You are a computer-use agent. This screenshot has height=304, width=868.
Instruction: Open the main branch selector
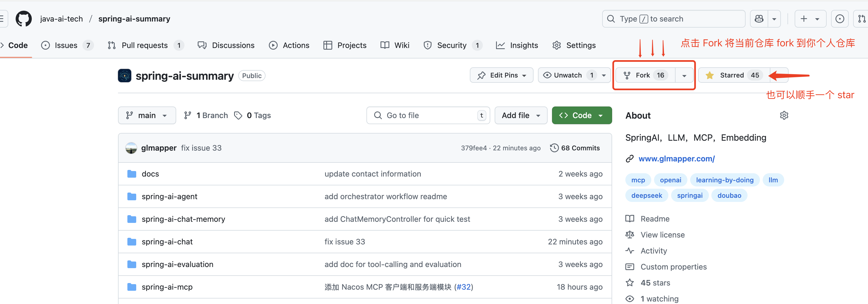tap(147, 116)
